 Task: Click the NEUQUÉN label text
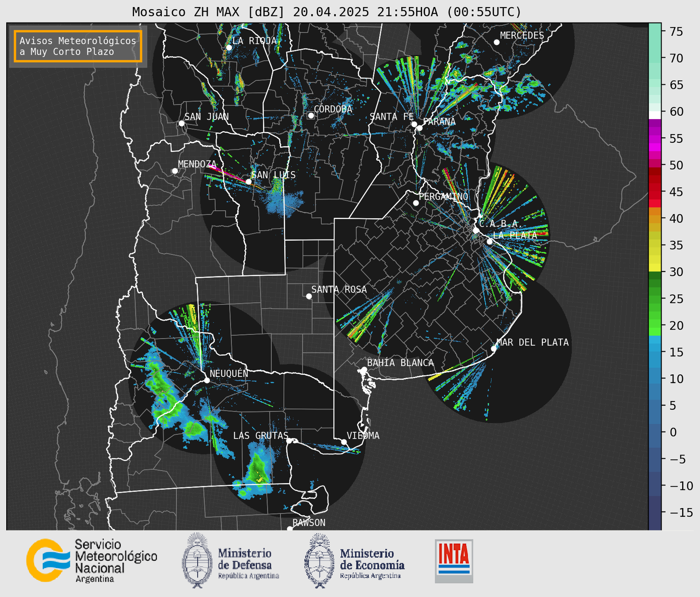(229, 373)
